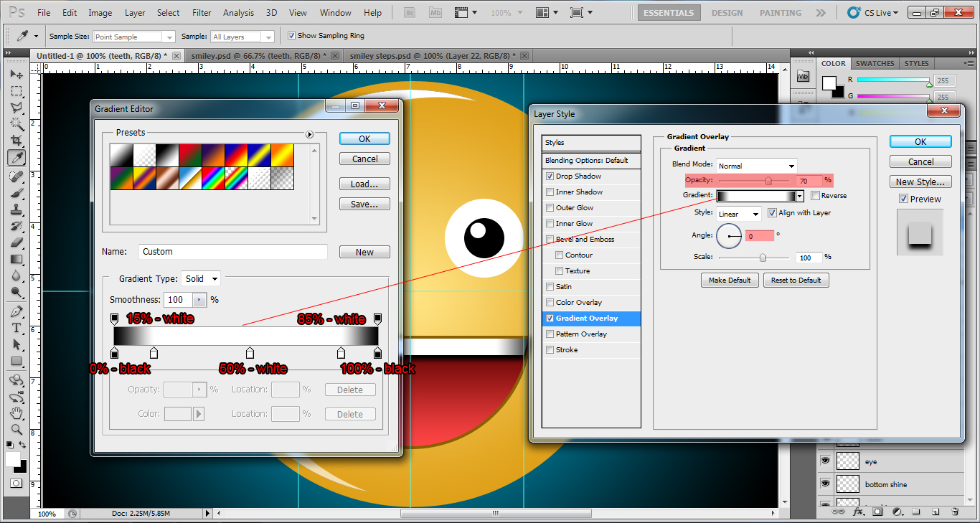Switch to the DESIGN workspace
Screen dimensions: 980x523
coord(727,13)
